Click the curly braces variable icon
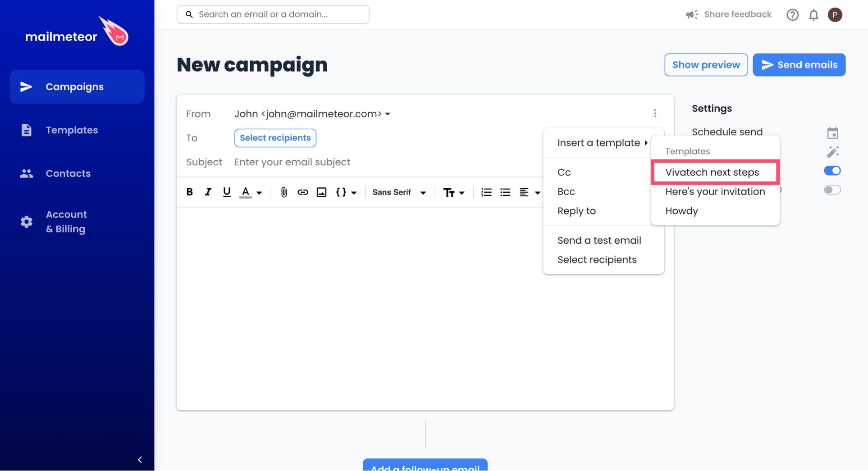The image size is (868, 471). click(341, 192)
